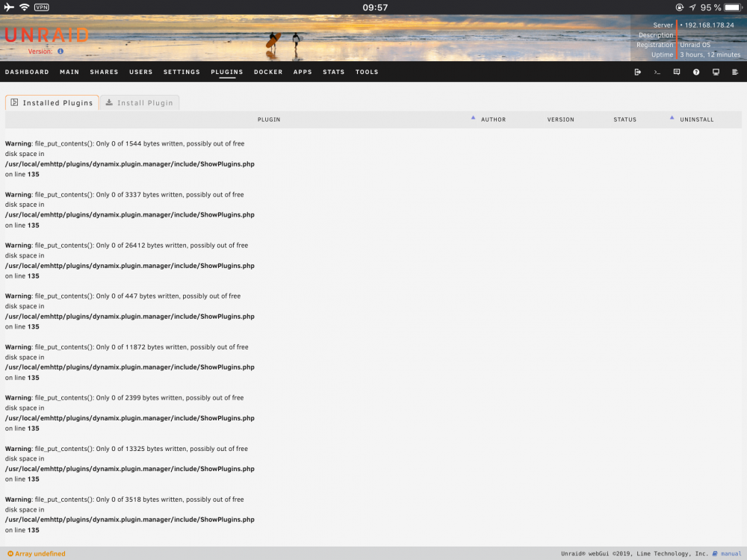Open the manual link in the footer
The width and height of the screenshot is (747, 560).
(731, 553)
